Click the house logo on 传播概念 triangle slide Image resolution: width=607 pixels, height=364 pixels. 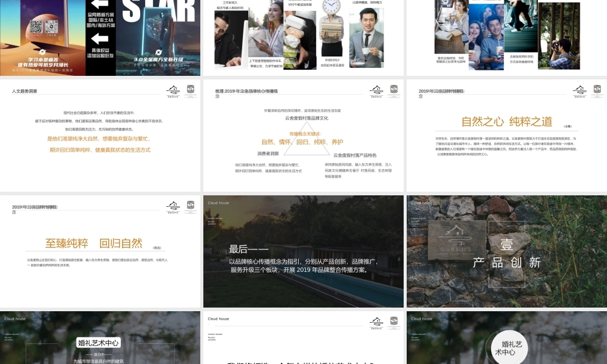tap(376, 90)
